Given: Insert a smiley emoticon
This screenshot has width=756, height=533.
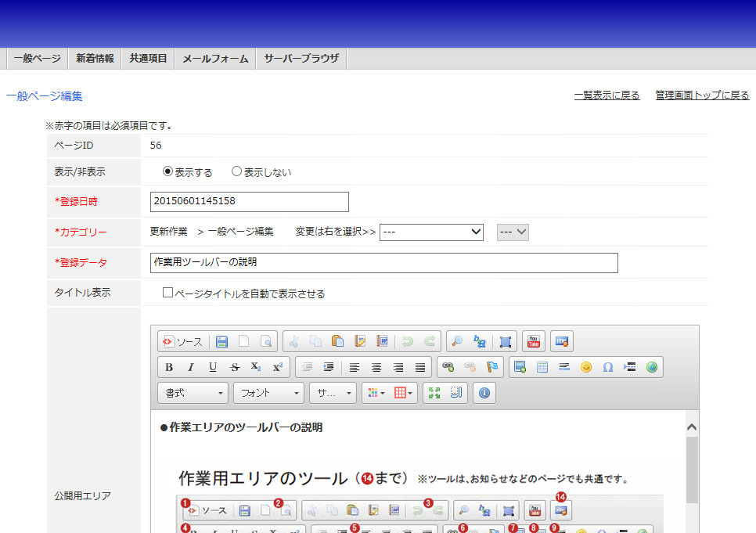Looking at the screenshot, I should (x=585, y=367).
